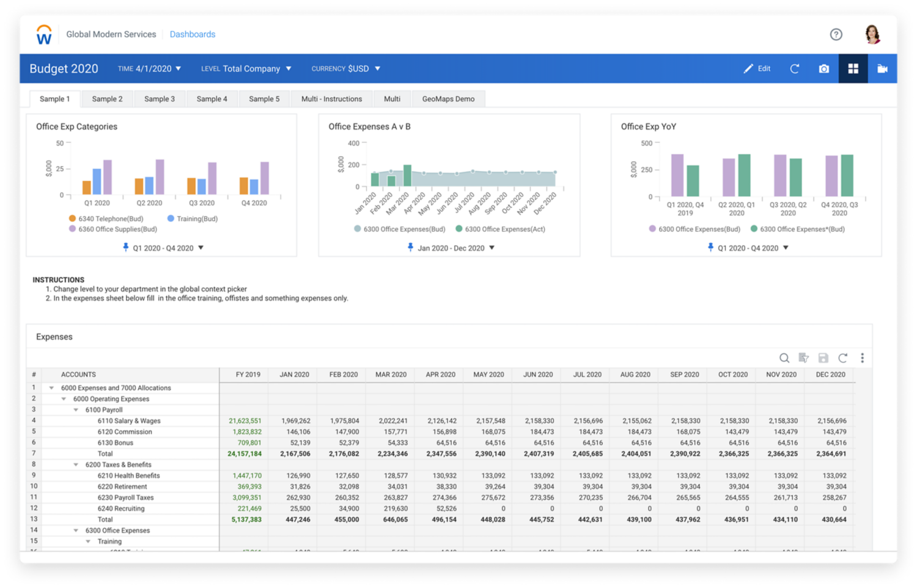Open the CURRENCY $USD dropdown

coord(346,68)
